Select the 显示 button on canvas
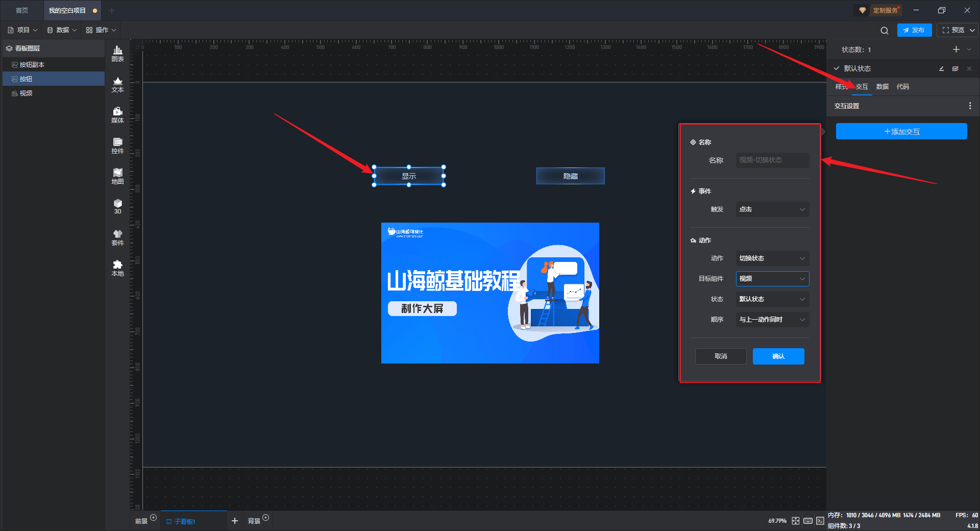 pos(409,176)
